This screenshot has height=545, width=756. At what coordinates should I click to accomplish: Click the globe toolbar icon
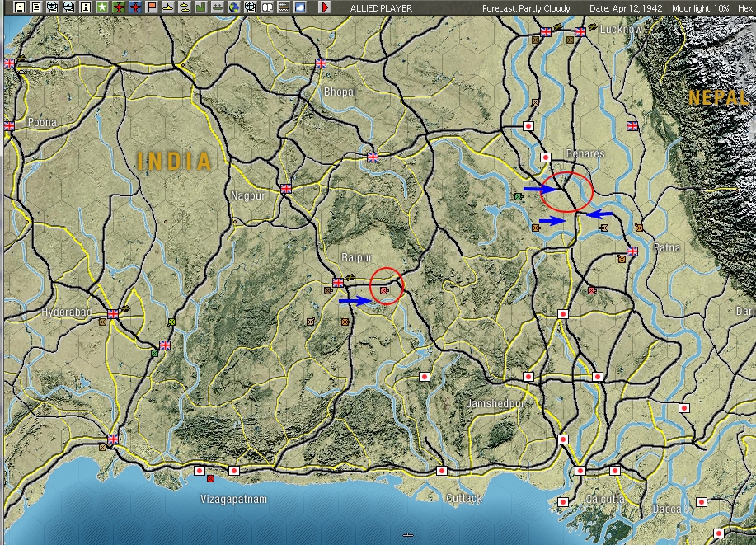point(234,7)
